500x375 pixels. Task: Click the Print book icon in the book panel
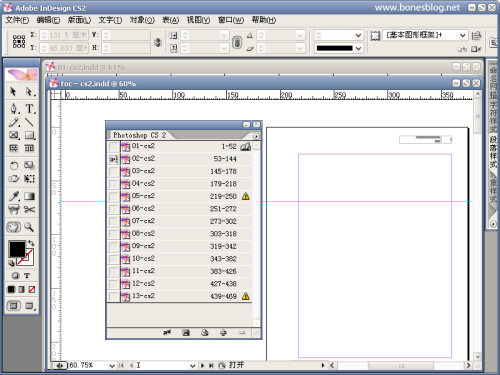pyautogui.click(x=205, y=332)
